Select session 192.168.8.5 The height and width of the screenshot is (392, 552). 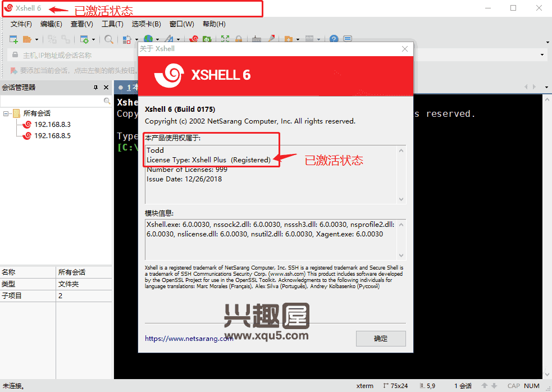52,136
